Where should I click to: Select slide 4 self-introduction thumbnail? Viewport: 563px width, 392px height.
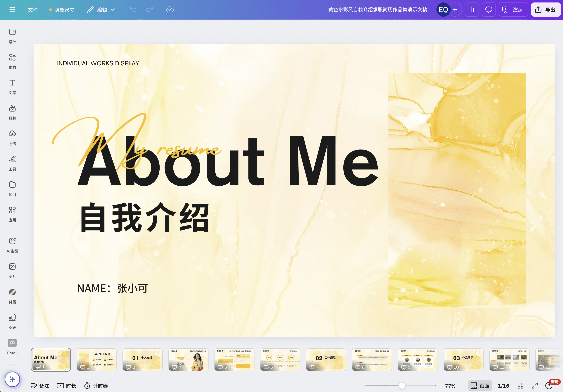pyautogui.click(x=188, y=360)
